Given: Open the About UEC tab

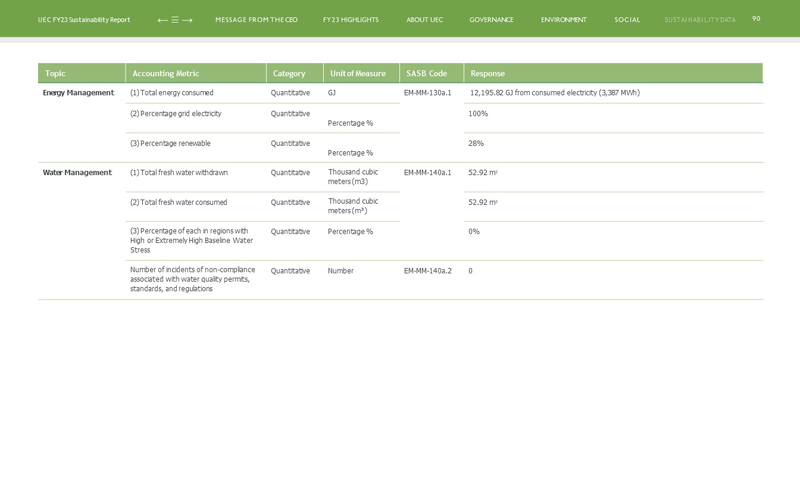Looking at the screenshot, I should click(424, 20).
